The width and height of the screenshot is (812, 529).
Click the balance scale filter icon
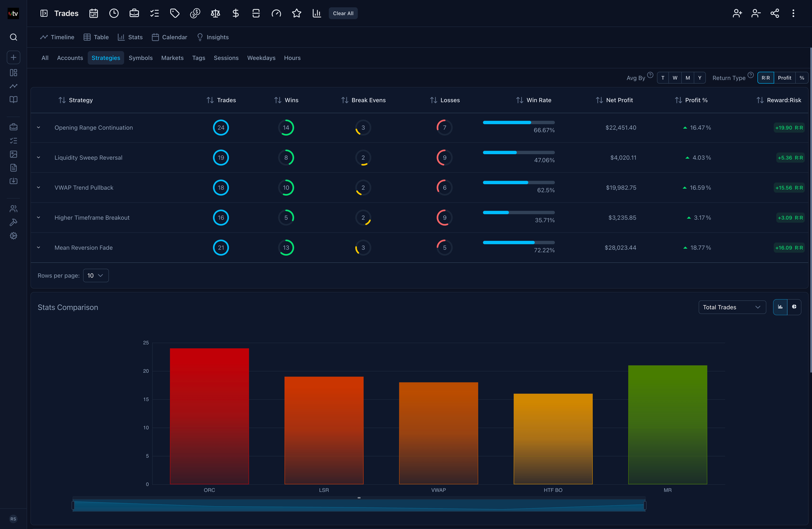click(x=215, y=14)
